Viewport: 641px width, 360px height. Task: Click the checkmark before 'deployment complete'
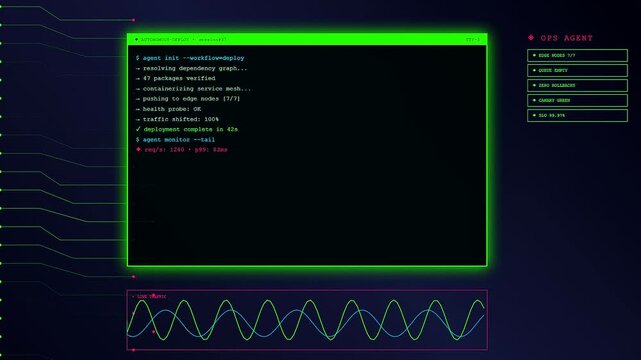pos(138,129)
